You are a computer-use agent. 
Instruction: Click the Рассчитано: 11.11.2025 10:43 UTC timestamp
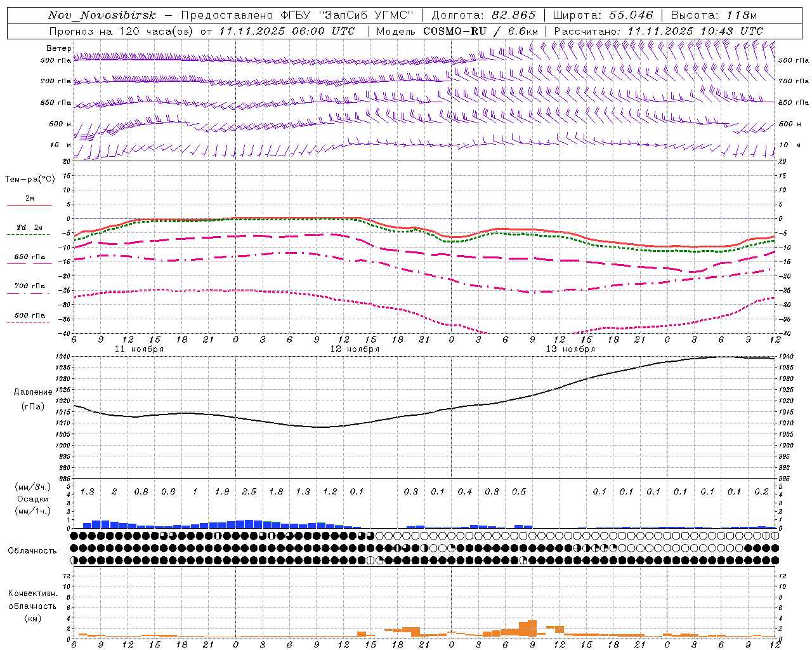pos(658,31)
